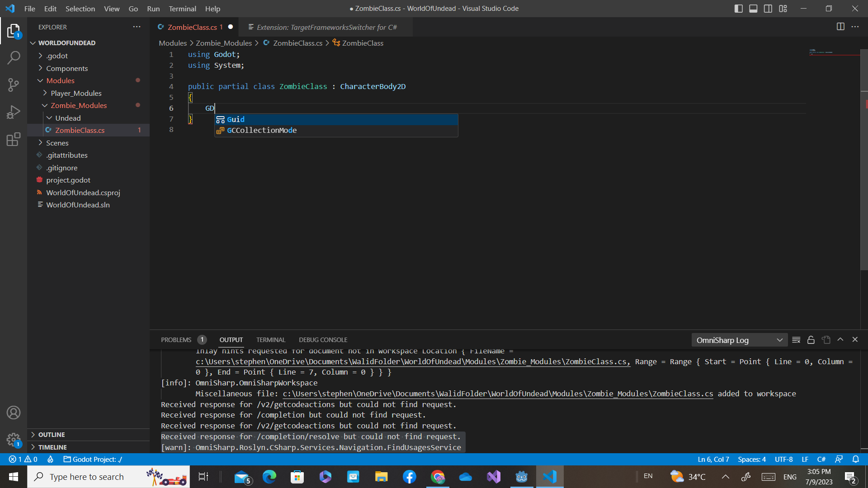
Task: Open the Extensions view
Action: [14, 139]
